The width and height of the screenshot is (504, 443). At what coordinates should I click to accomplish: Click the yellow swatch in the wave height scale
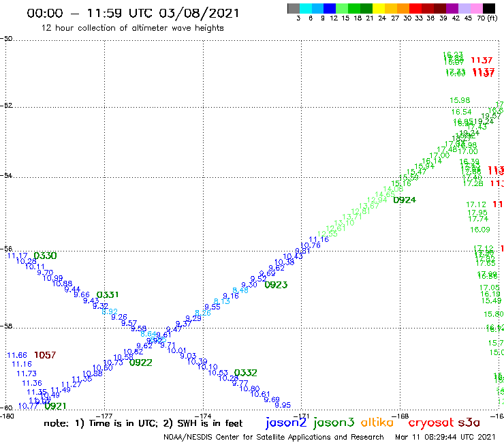(379, 8)
